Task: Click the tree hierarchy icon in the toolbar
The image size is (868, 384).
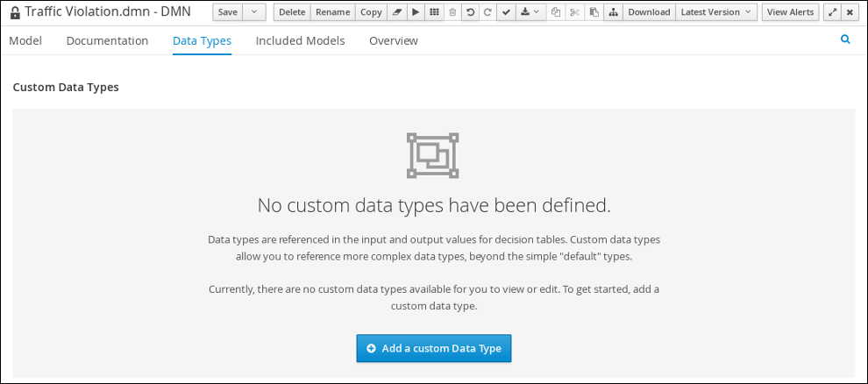Action: [x=613, y=12]
